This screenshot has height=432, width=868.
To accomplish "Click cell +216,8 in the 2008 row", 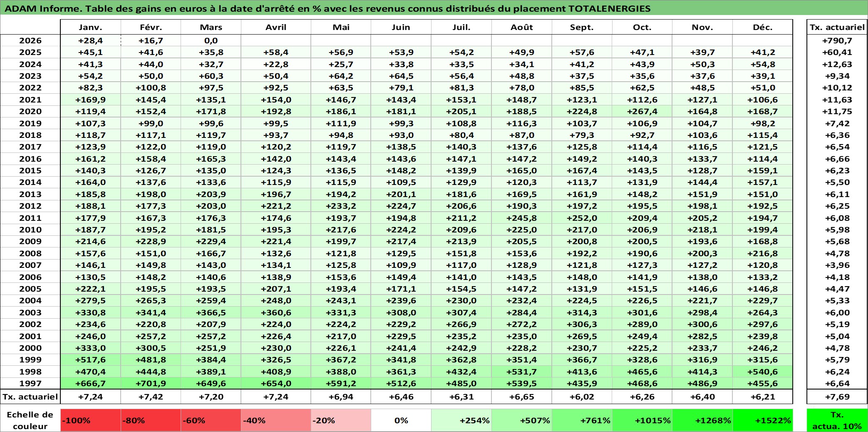I will pyautogui.click(x=763, y=253).
